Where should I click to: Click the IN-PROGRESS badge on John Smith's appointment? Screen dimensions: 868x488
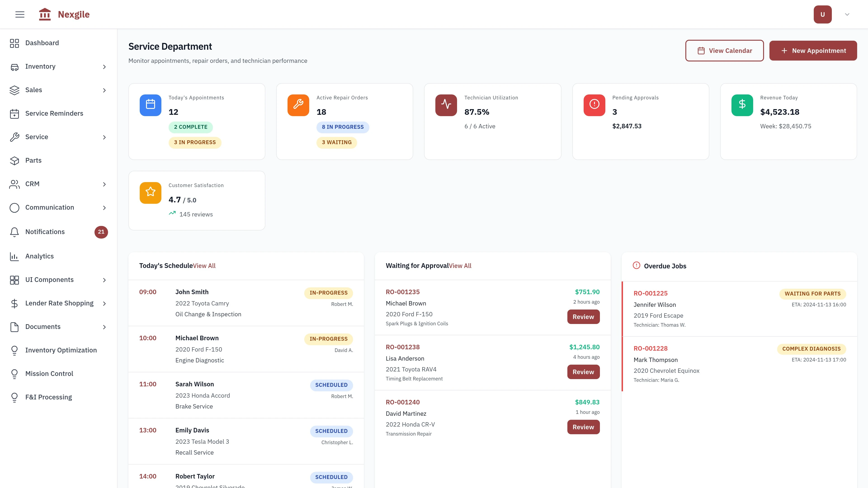click(x=328, y=293)
